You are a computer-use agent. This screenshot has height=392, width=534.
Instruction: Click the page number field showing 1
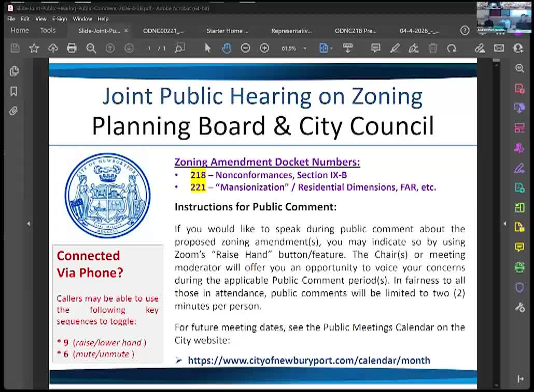(149, 48)
